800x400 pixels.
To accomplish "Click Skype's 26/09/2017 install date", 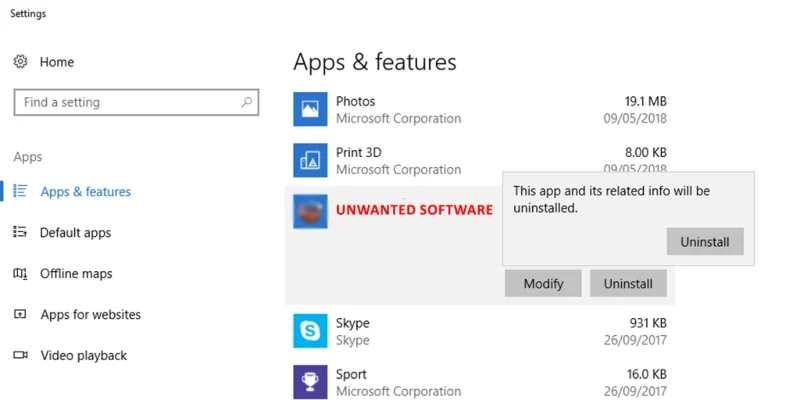I will point(635,340).
